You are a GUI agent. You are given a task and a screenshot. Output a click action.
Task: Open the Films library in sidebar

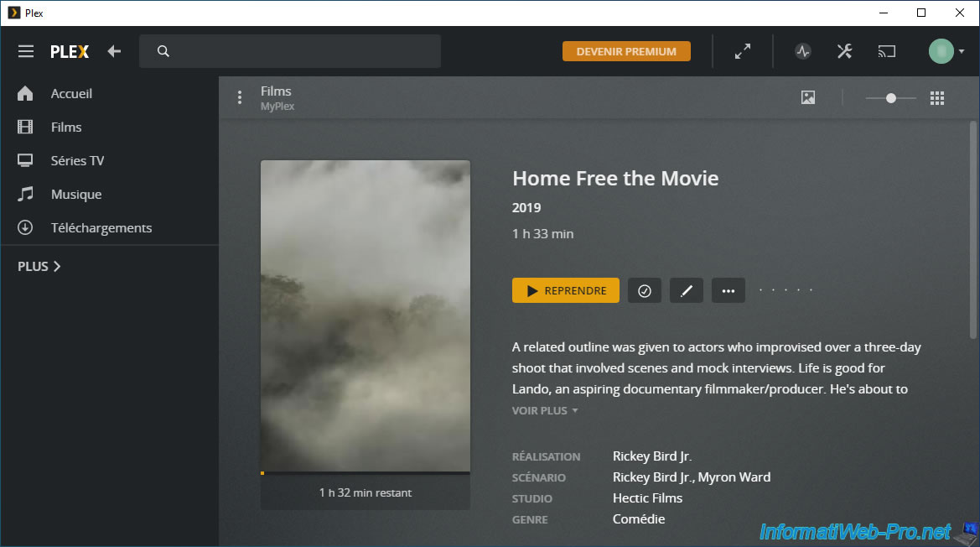coord(66,127)
